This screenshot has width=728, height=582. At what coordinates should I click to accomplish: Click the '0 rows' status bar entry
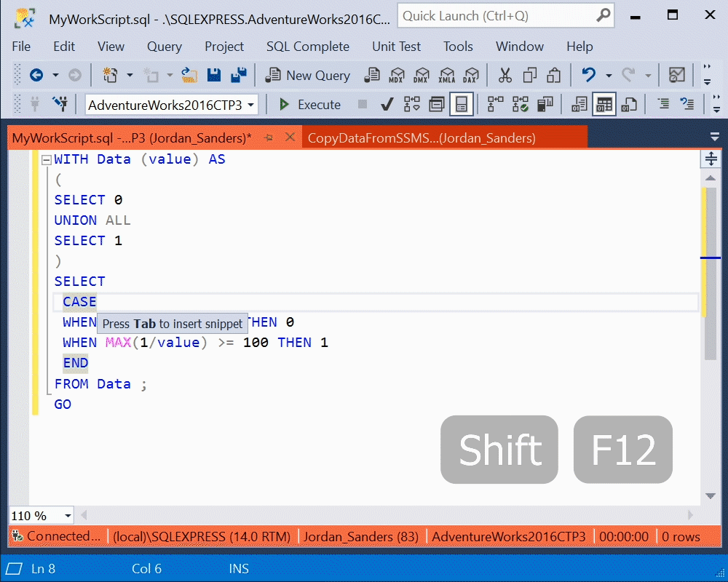[x=681, y=536]
